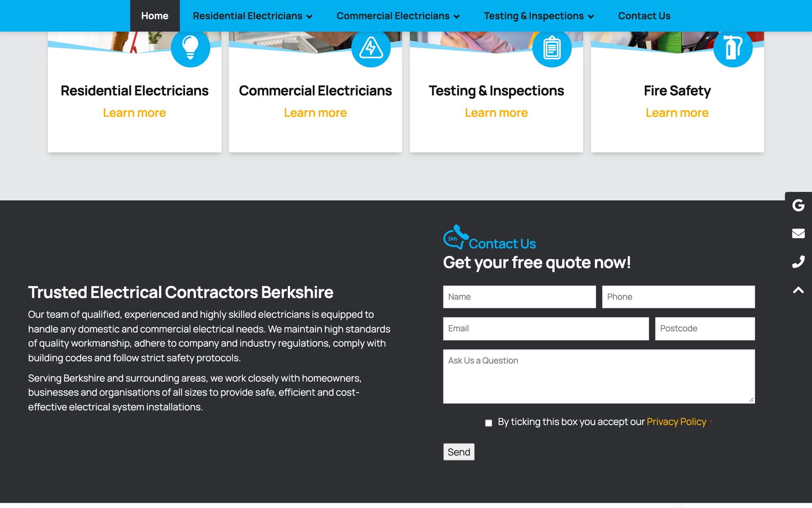This screenshot has height=508, width=812.
Task: Click the blue Contact Us form title
Action: pos(502,244)
